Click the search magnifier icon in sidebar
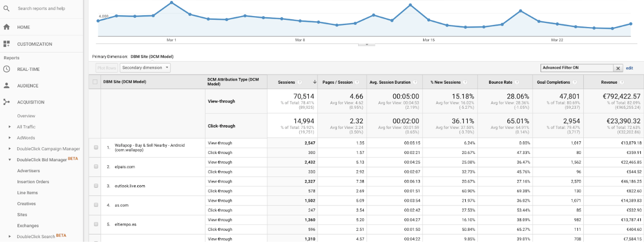Viewport: 644px width, 247px height. [x=6, y=8]
